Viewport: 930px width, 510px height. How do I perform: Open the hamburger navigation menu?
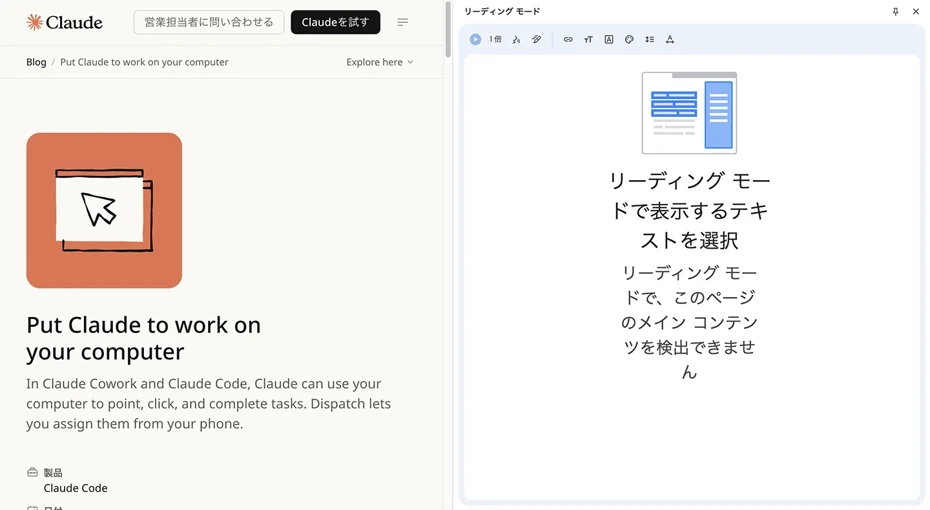point(403,23)
